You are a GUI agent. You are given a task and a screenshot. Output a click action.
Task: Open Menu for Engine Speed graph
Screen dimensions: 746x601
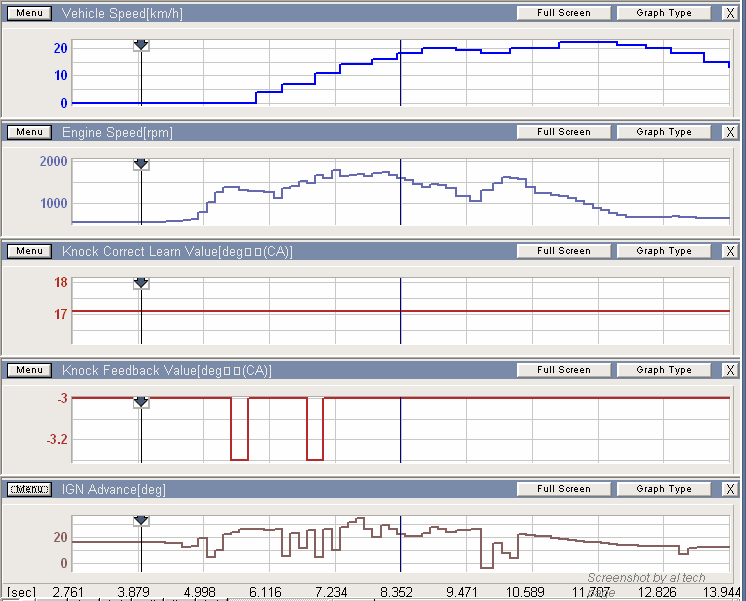coord(29,132)
